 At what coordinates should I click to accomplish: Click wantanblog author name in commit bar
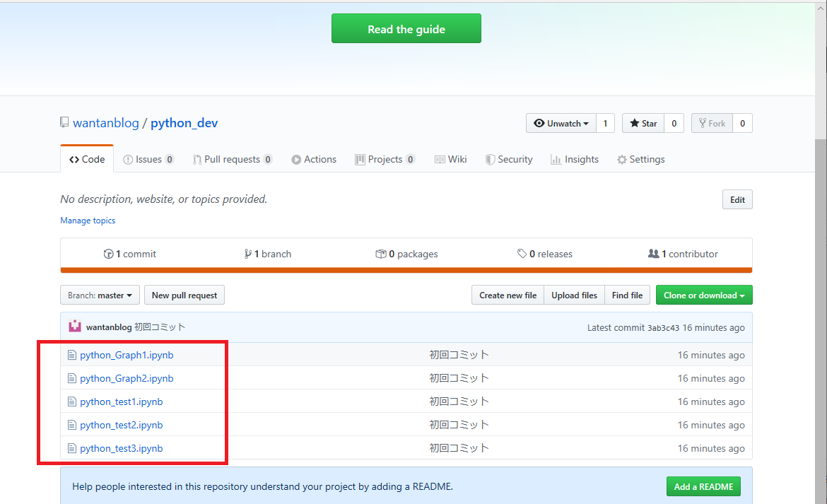point(109,327)
